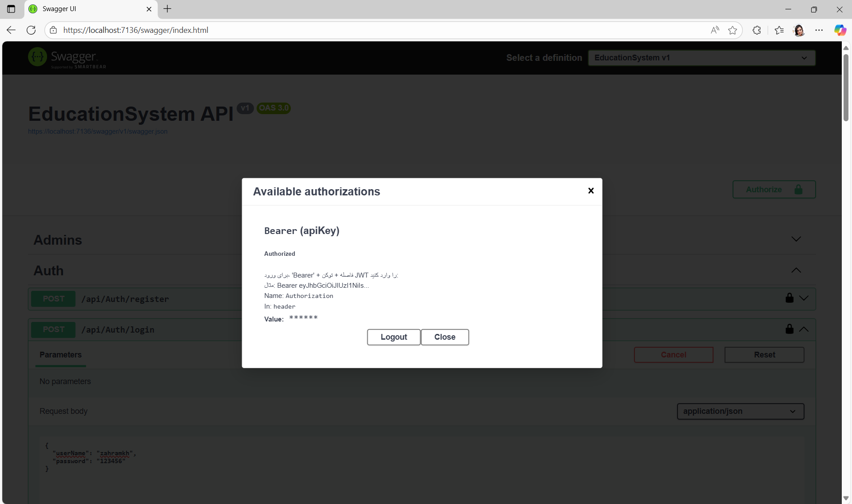Open the browser Settings and more menu
The width and height of the screenshot is (852, 504).
pyautogui.click(x=819, y=30)
